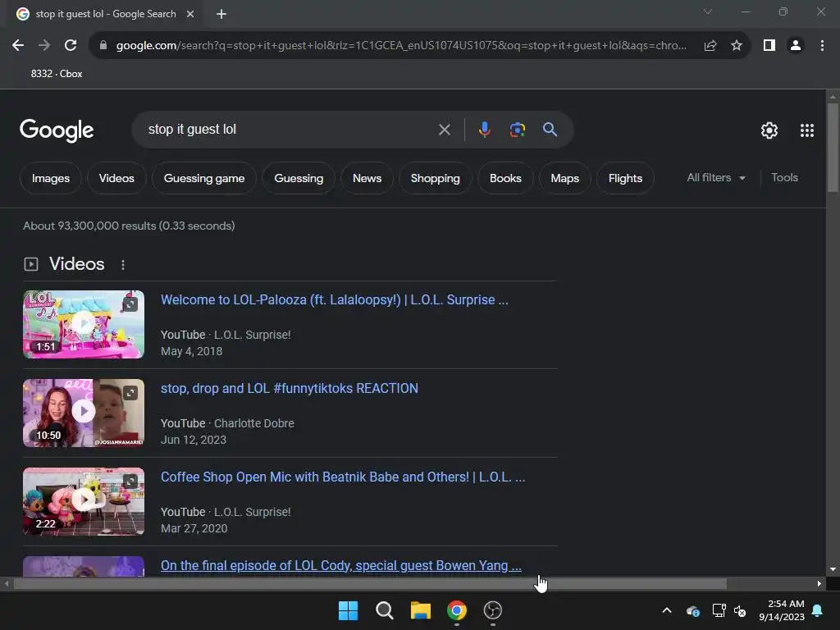Open the 8332 · Cbox bookmark
The height and width of the screenshot is (630, 840).
[x=57, y=73]
